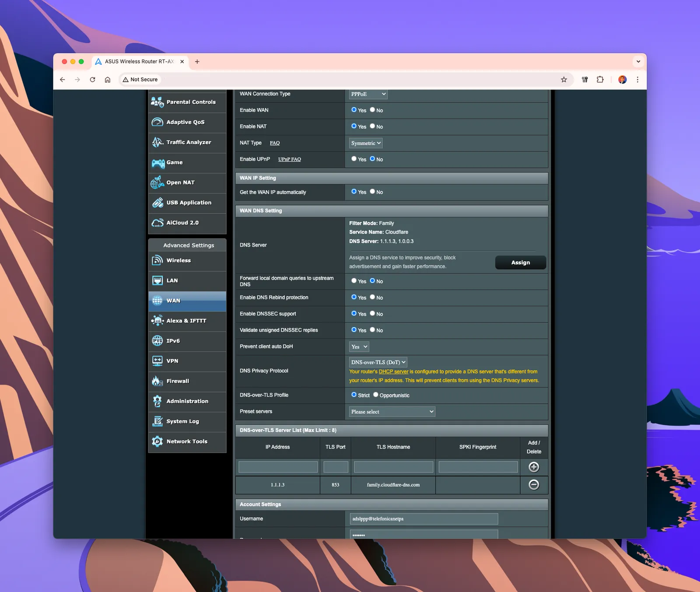Open the Parental Controls icon in sidebar

point(157,102)
